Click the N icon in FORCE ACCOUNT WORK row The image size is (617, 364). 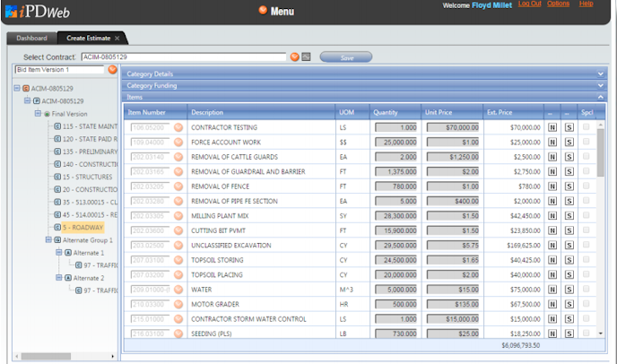pyautogui.click(x=552, y=142)
